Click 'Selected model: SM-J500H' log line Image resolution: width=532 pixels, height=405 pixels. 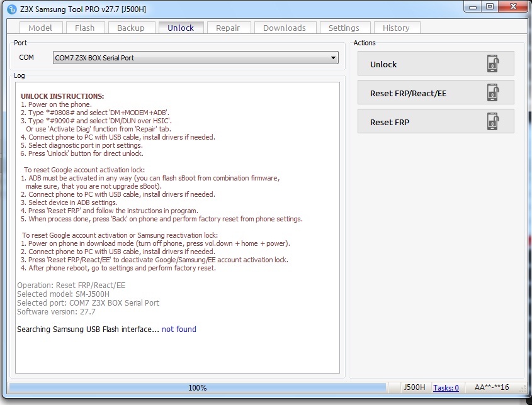point(64,294)
